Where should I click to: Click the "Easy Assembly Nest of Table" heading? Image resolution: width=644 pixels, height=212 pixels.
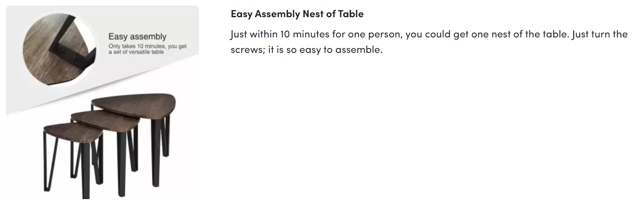coord(297,14)
